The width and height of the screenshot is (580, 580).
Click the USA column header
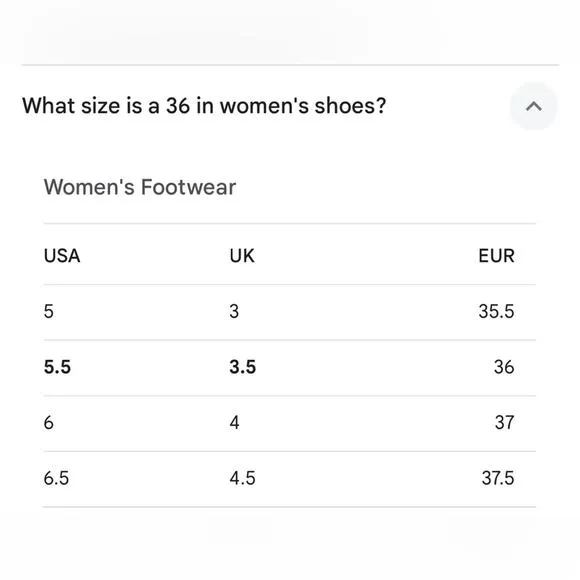(62, 256)
